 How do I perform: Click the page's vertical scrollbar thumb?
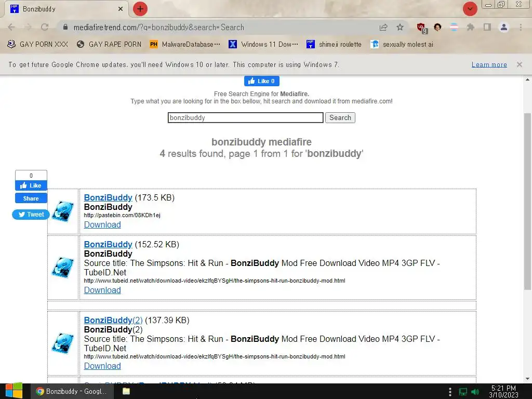pyautogui.click(x=527, y=201)
